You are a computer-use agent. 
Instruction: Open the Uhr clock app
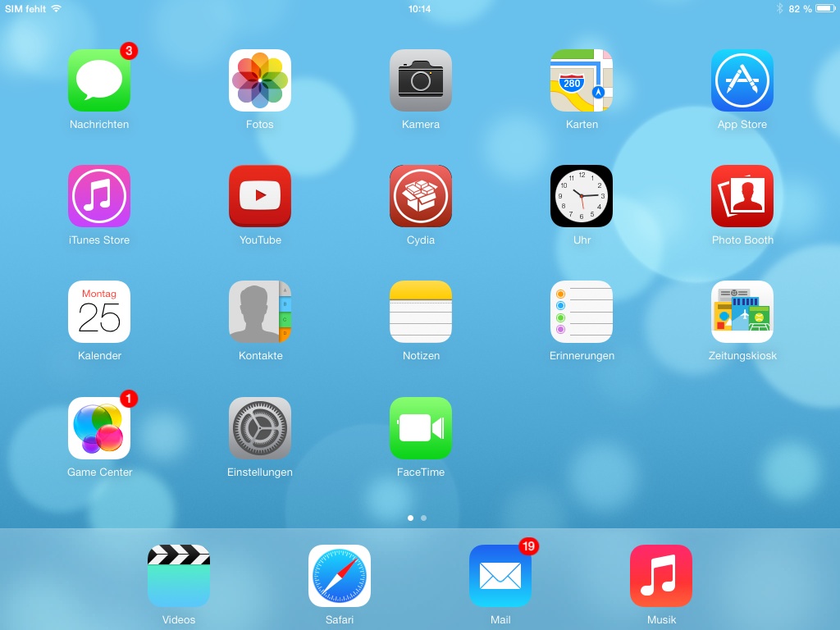click(x=582, y=196)
